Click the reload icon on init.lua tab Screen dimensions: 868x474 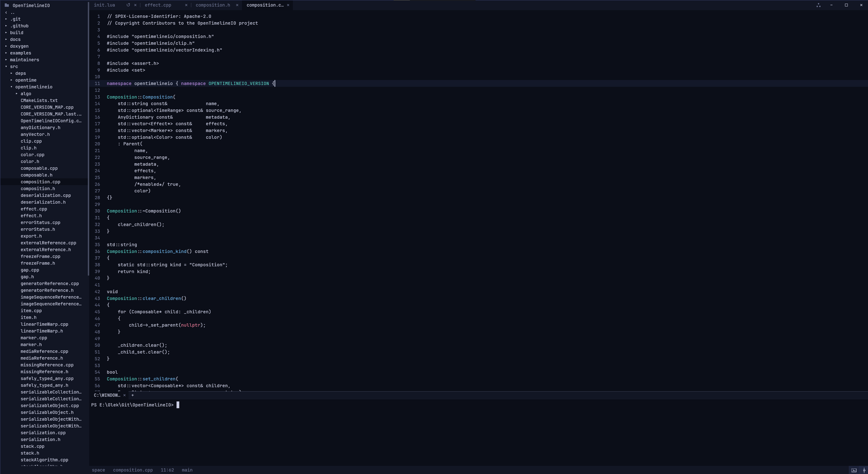coord(128,5)
